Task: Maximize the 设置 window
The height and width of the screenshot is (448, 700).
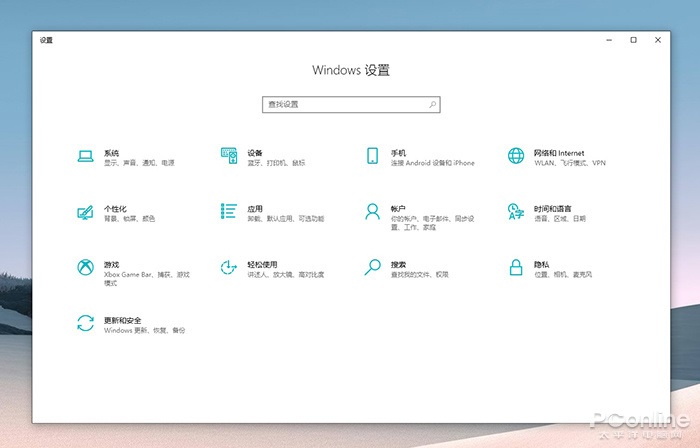Action: tap(633, 40)
